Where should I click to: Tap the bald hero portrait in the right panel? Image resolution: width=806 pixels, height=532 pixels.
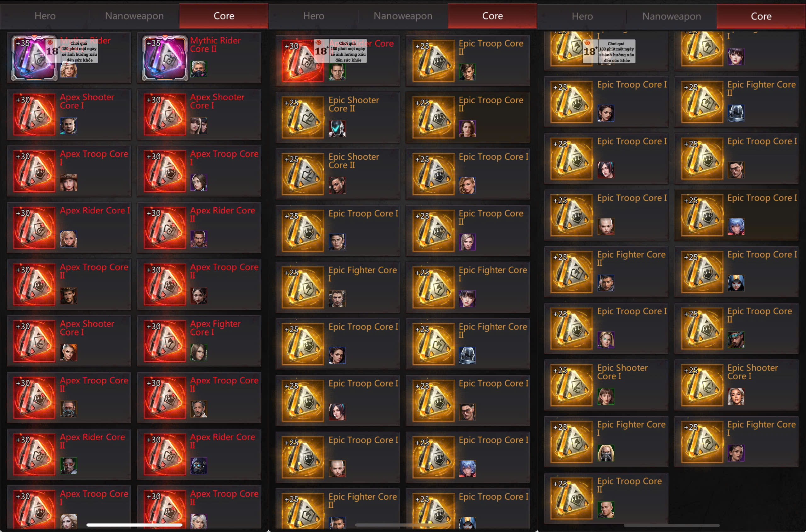(606, 227)
